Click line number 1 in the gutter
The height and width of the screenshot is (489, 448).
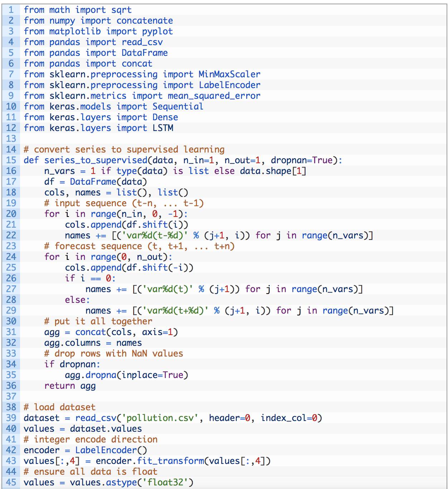[11, 10]
